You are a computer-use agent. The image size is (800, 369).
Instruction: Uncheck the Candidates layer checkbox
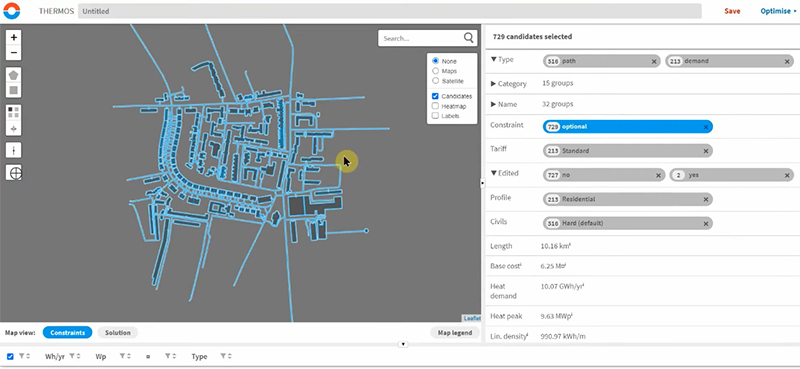(x=435, y=96)
